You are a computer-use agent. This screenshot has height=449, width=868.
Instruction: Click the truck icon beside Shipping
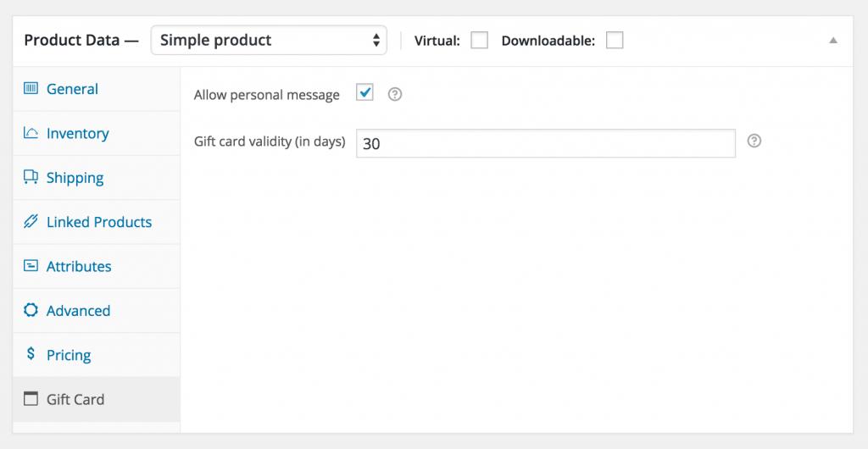(31, 177)
